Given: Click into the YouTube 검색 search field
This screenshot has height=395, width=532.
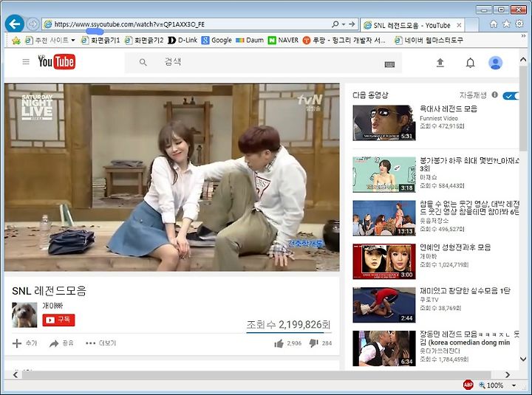Looking at the screenshot, I should tap(263, 62).
